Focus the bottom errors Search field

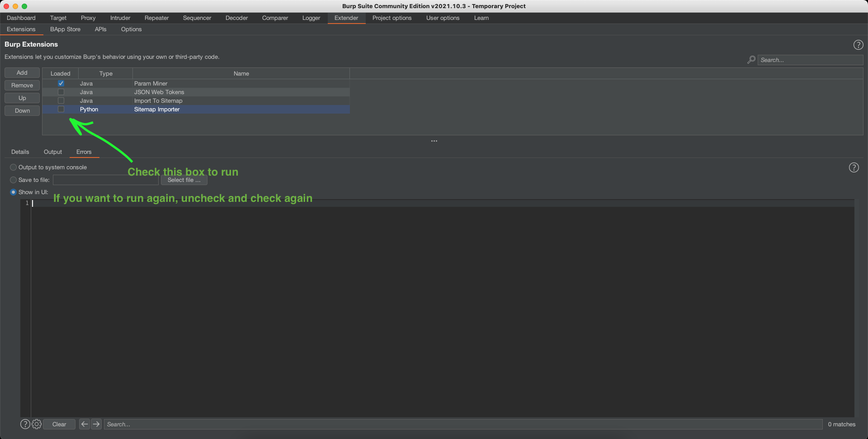(463, 424)
